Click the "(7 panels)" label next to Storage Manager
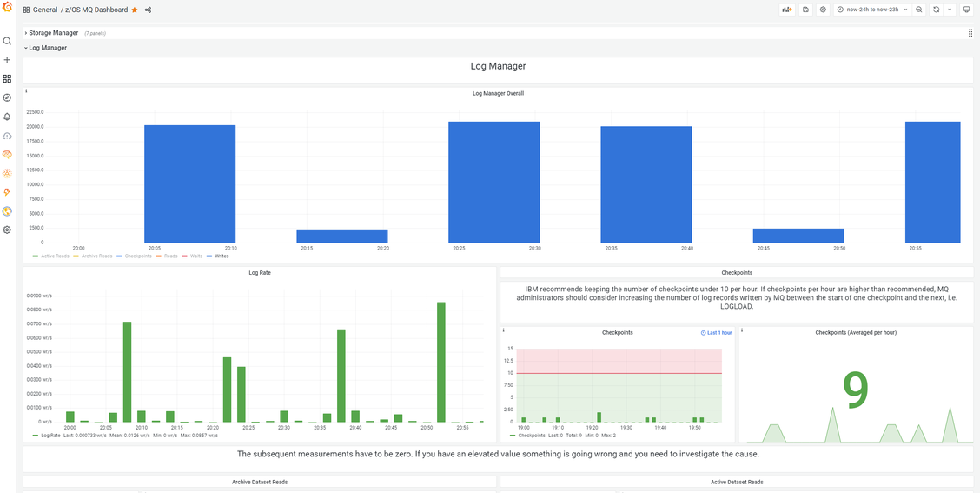This screenshot has height=493, width=980. click(95, 33)
